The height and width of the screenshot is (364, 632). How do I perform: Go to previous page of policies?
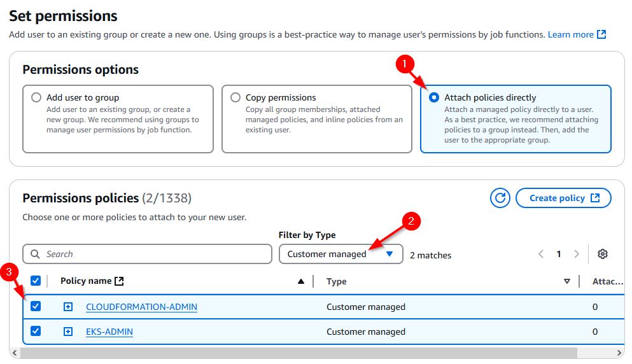pyautogui.click(x=541, y=254)
